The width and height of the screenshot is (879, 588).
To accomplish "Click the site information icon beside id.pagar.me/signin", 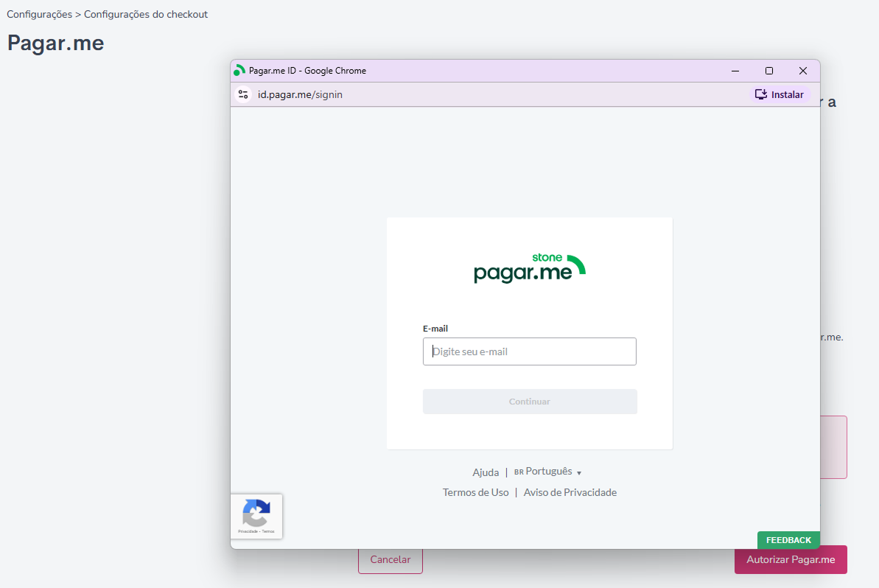I will (242, 94).
